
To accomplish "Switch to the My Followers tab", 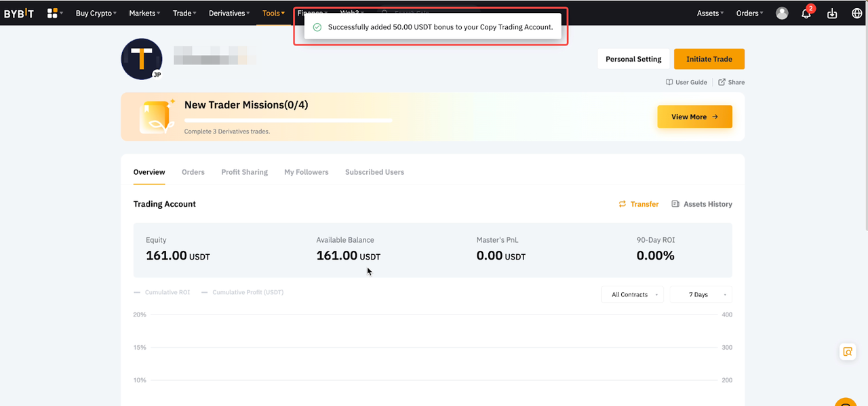I will (x=306, y=172).
